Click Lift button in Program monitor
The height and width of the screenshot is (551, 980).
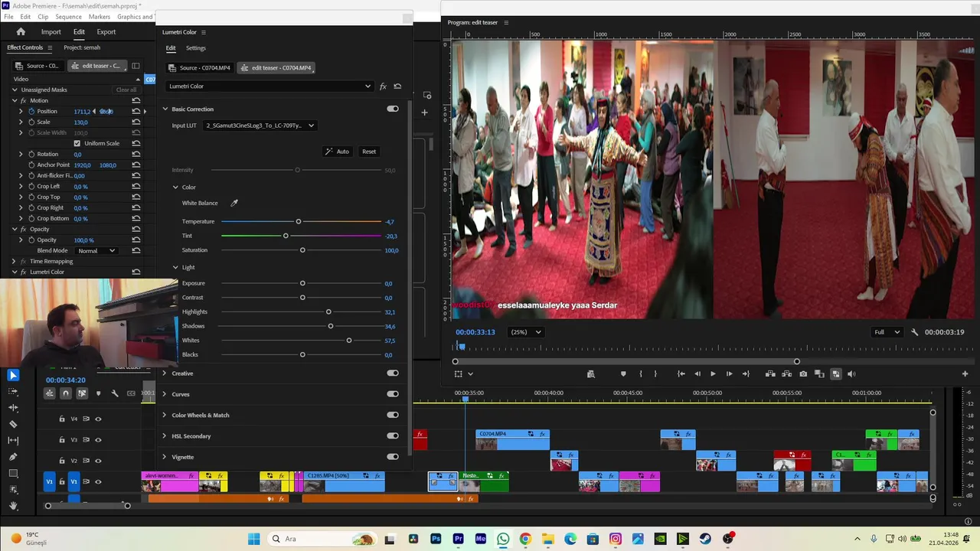770,374
